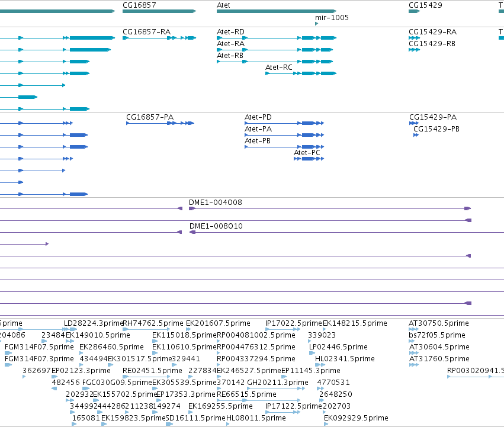This screenshot has width=504, height=427.
Task: Select the mir-1005 feature label
Action: tap(332, 18)
